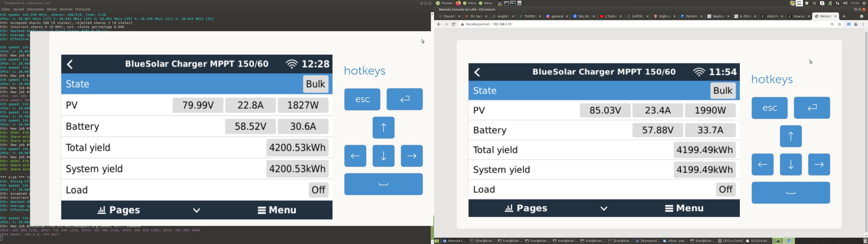
Task: Expand chevron between Pages and Menu in Chromium
Action: [x=604, y=209]
